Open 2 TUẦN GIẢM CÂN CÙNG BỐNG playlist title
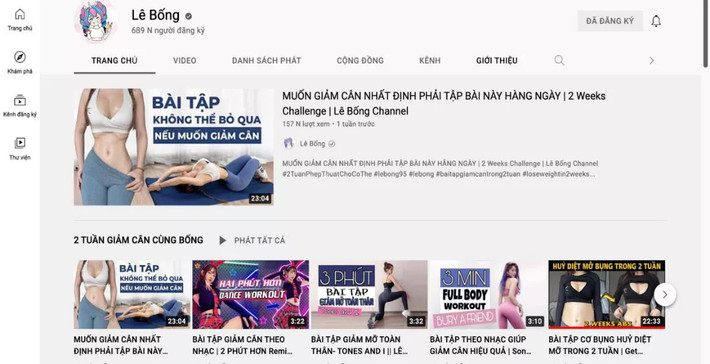 point(139,240)
